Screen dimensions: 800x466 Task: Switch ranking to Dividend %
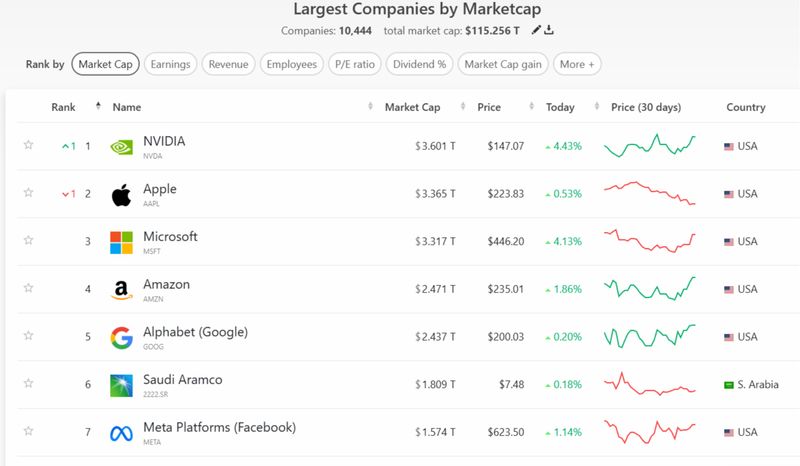click(418, 64)
